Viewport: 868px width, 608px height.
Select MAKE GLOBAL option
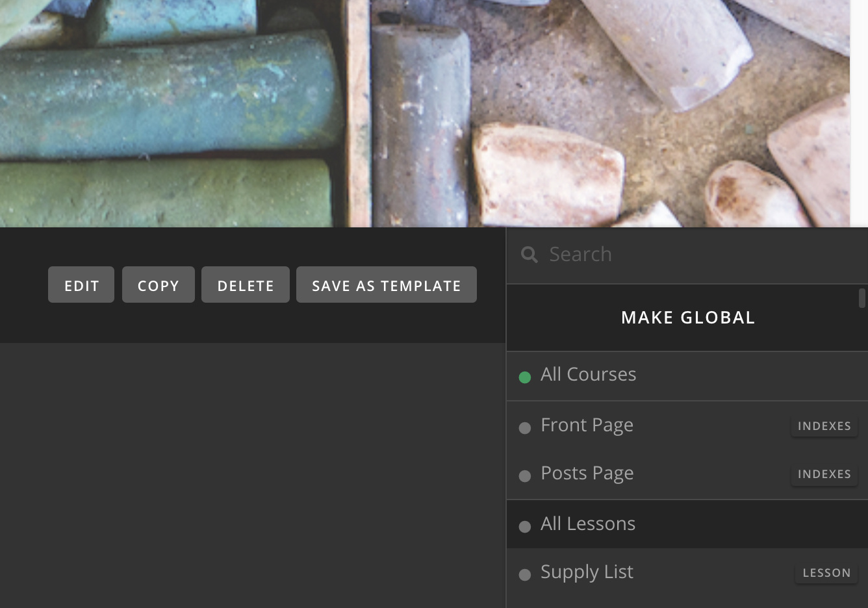687,318
